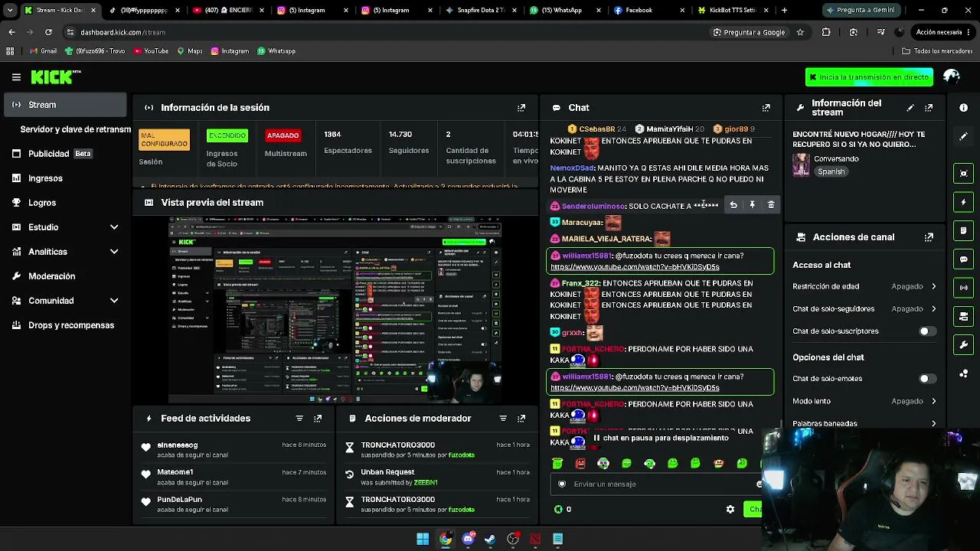Toggle the lightning bolt widget in right toolbar

click(x=963, y=202)
